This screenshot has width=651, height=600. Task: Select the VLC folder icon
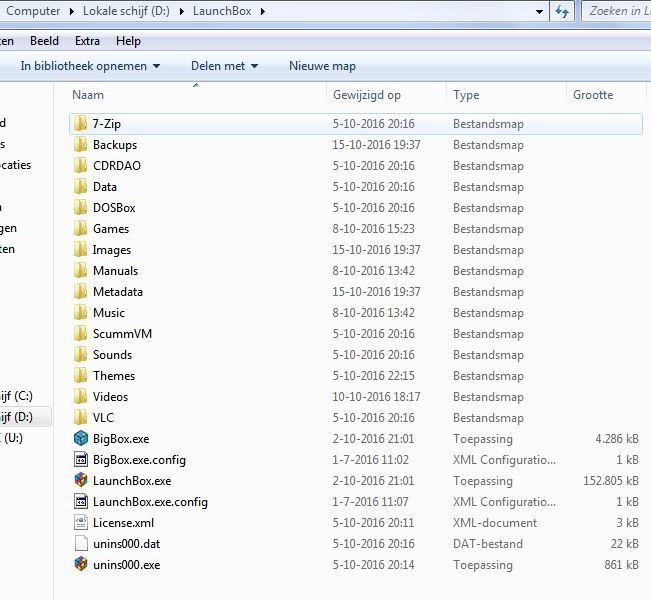(80, 417)
